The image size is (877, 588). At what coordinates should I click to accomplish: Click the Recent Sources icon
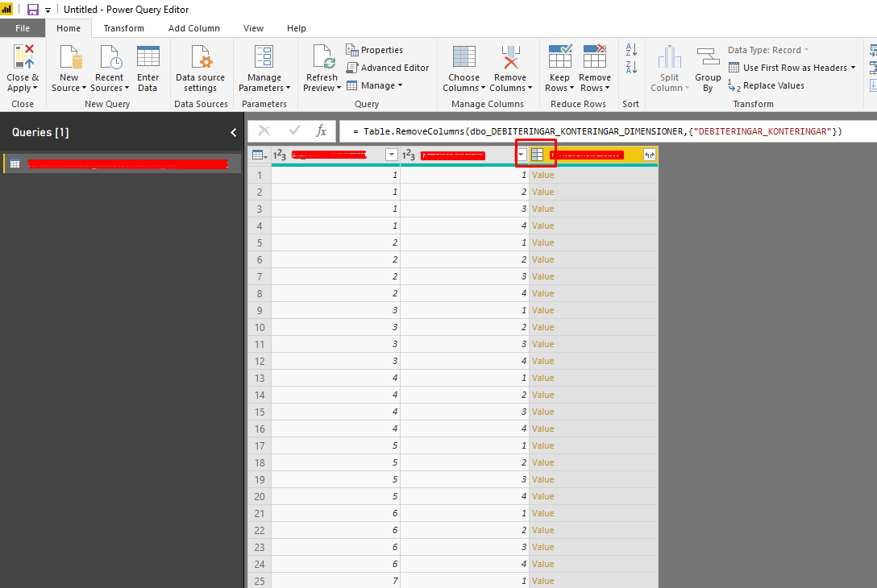(110, 56)
